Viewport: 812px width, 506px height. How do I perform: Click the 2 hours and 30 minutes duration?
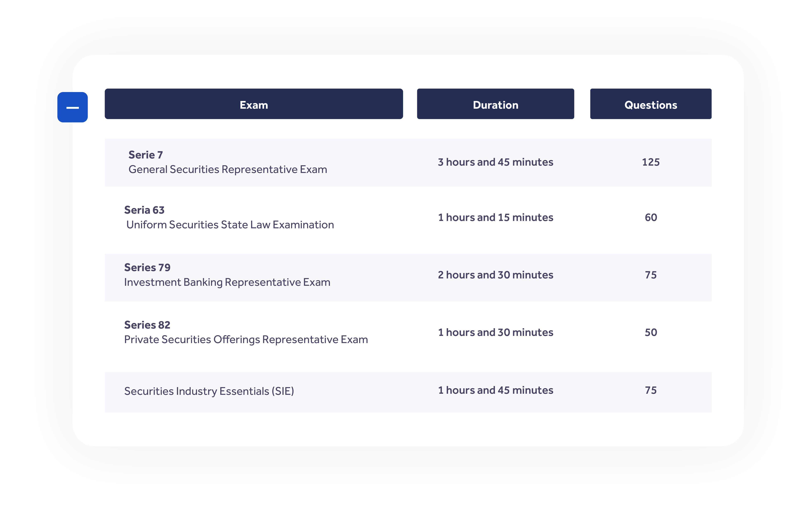(x=495, y=275)
